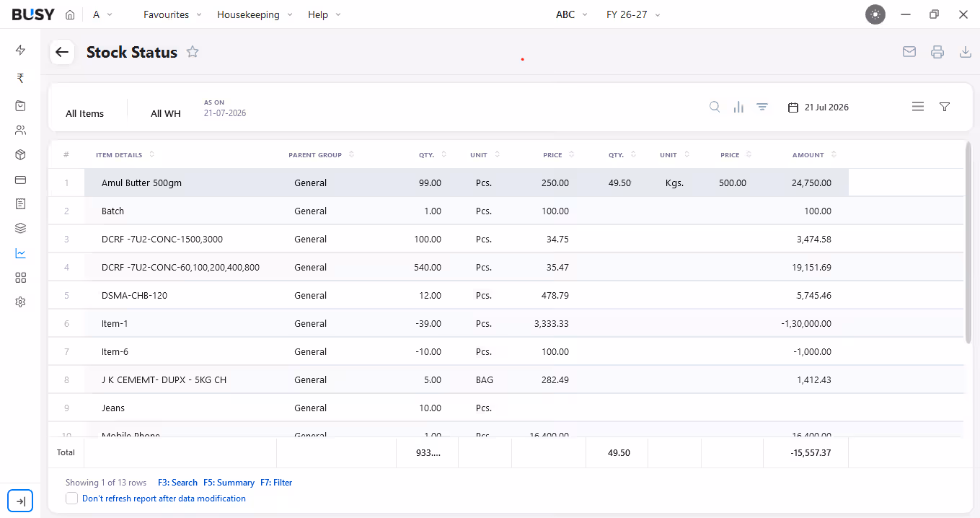Mark Stock Status as favourite with star

pyautogui.click(x=193, y=52)
